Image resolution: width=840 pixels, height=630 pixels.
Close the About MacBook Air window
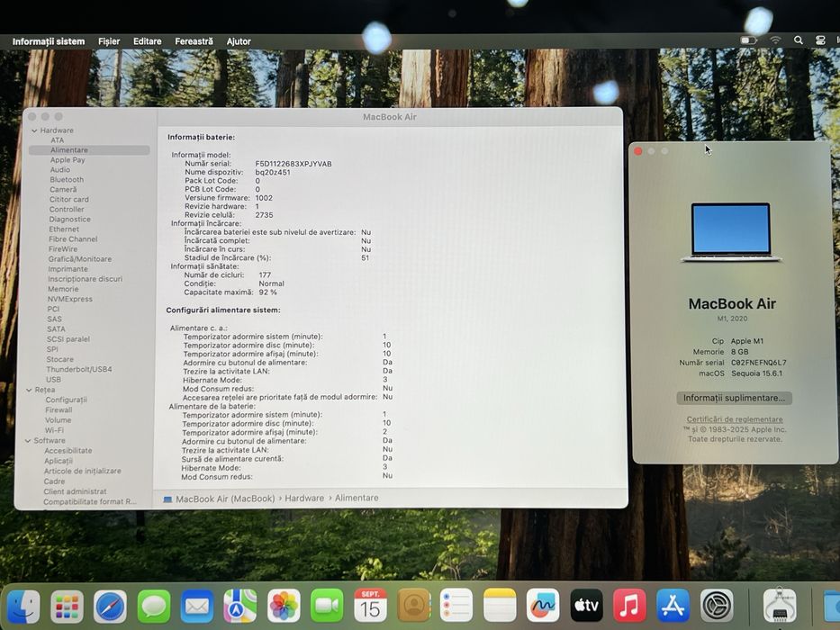[638, 151]
